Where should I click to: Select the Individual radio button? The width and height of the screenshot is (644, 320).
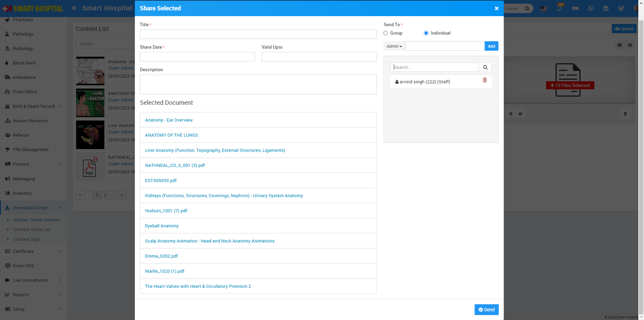coord(426,33)
